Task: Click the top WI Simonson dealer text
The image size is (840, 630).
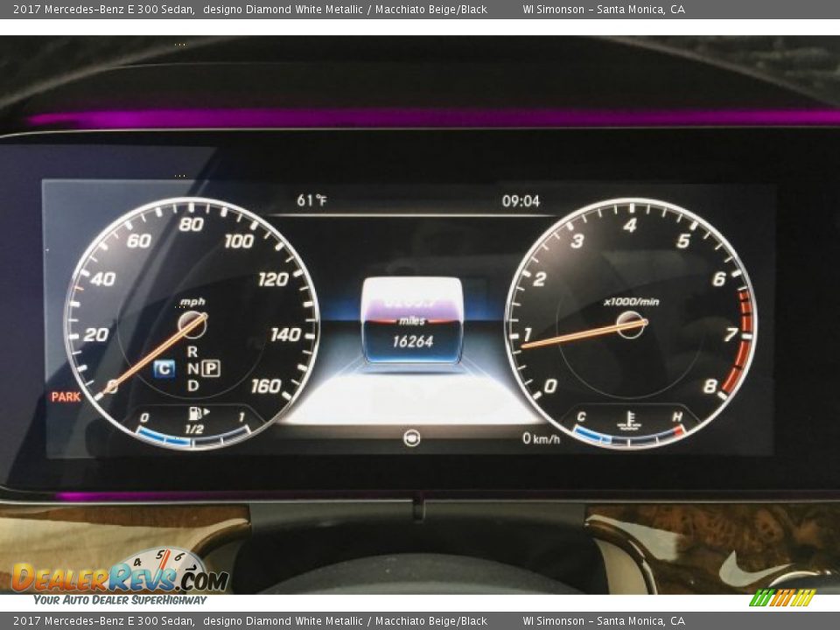Action: (x=604, y=10)
